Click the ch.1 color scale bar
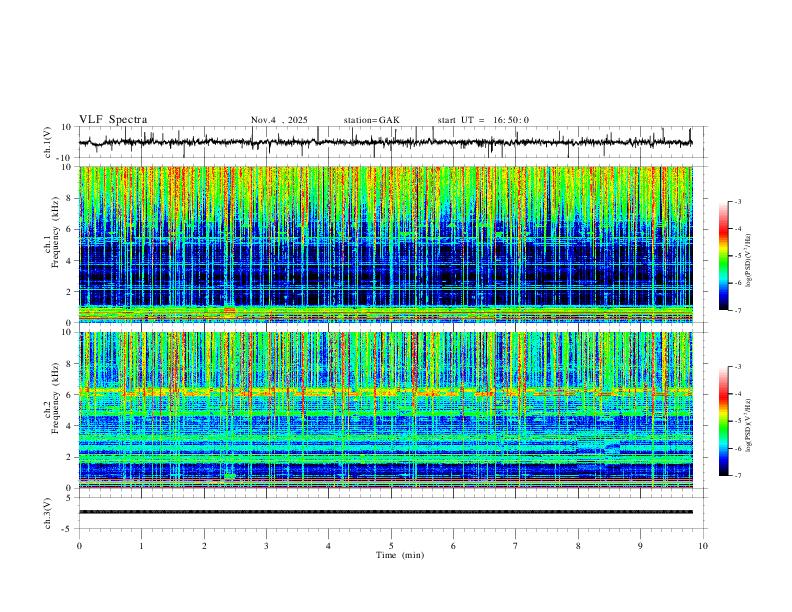The image size is (792, 612). [x=724, y=256]
